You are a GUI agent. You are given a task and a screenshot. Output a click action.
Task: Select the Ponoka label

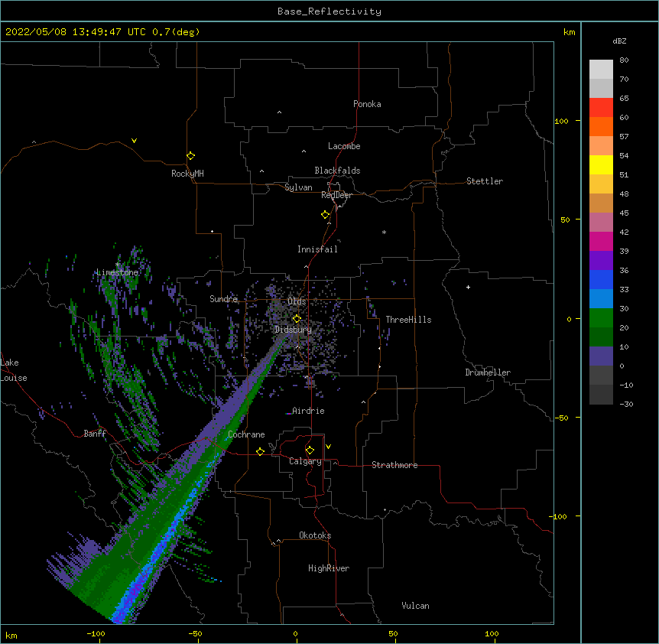pyautogui.click(x=367, y=104)
